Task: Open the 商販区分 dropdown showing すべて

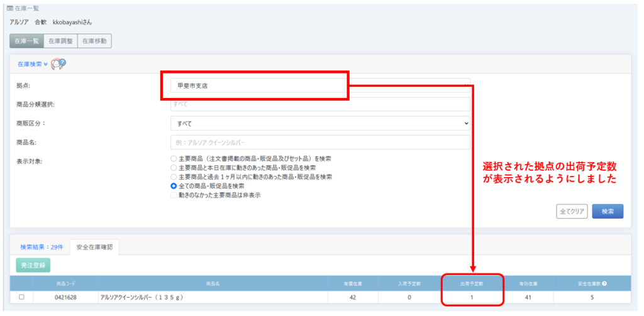Action: pyautogui.click(x=320, y=124)
